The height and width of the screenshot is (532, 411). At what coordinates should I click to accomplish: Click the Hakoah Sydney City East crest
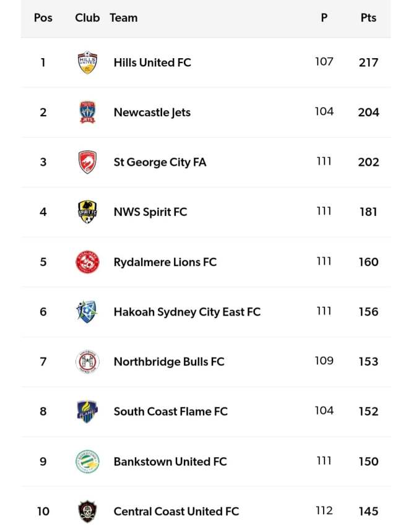coord(87,312)
